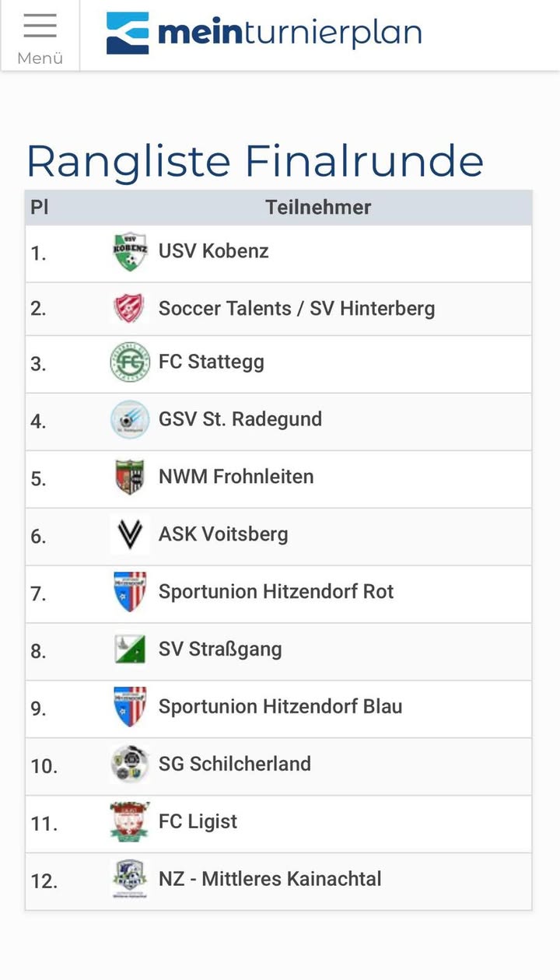Click the Sportunion Hitzendorf Rot crest

pos(130,592)
